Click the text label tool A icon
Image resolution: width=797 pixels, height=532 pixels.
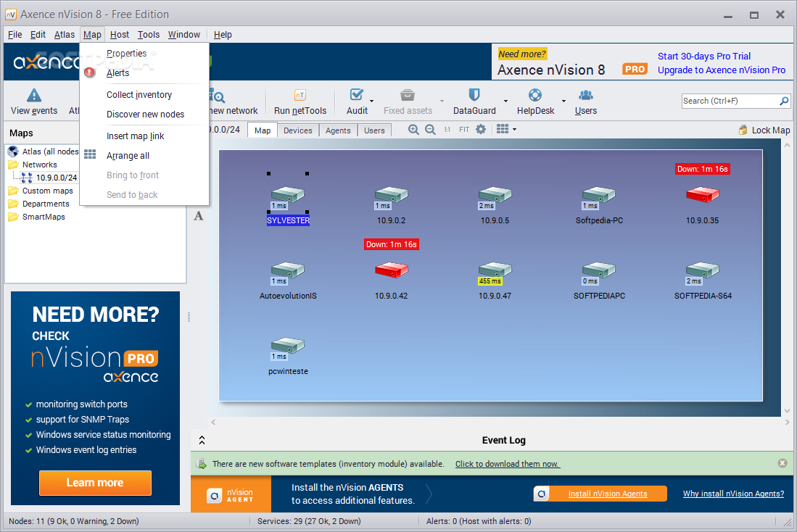coord(199,216)
